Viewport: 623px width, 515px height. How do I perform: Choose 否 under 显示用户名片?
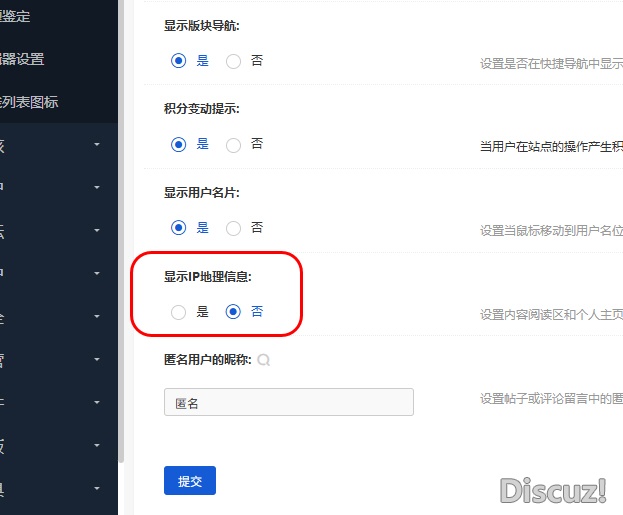pos(234,228)
